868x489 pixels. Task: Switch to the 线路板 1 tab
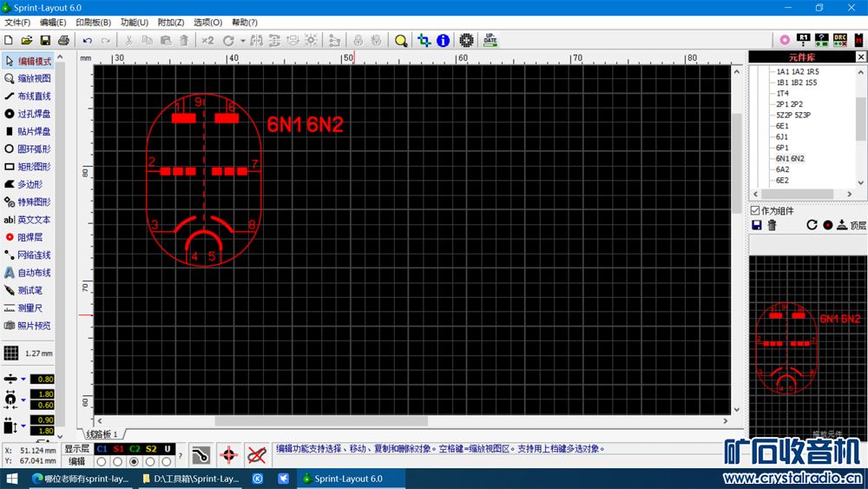(x=101, y=433)
